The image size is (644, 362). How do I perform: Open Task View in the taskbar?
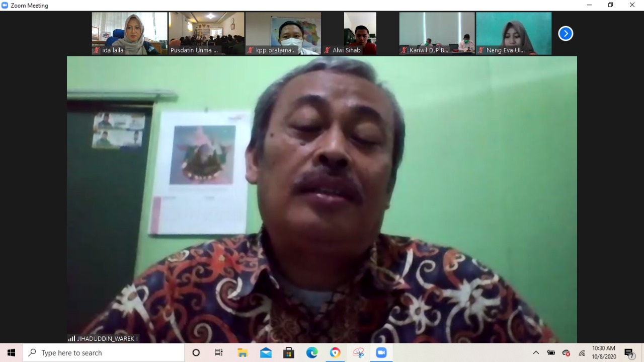coord(219,353)
